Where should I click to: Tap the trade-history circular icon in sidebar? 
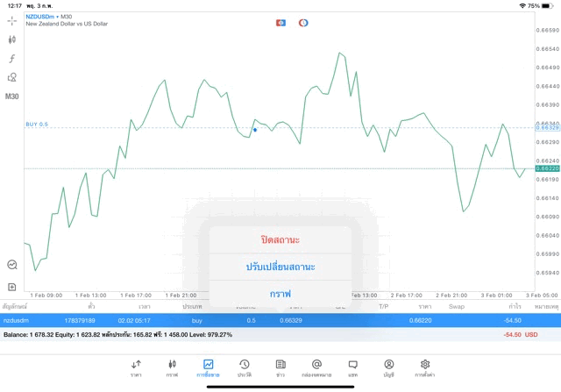click(12, 264)
